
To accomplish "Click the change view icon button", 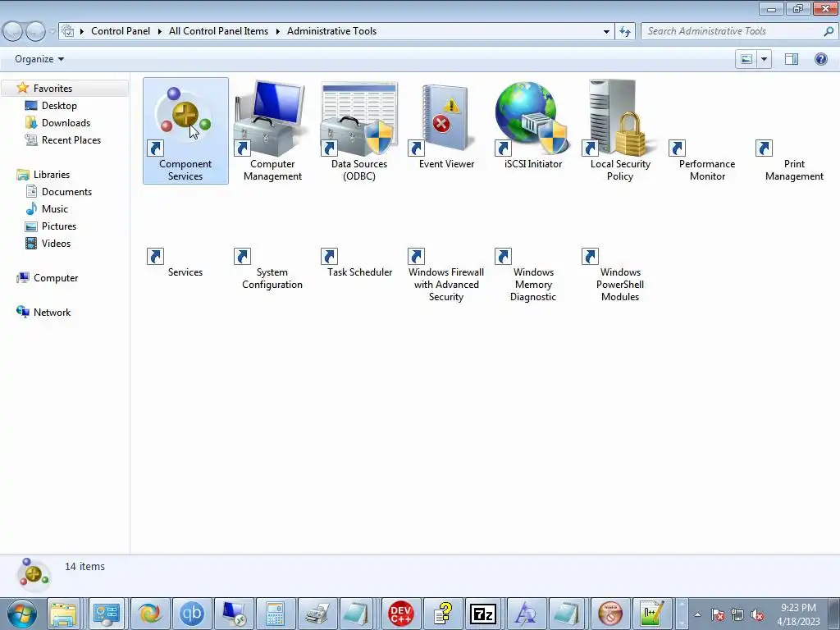I will click(746, 59).
